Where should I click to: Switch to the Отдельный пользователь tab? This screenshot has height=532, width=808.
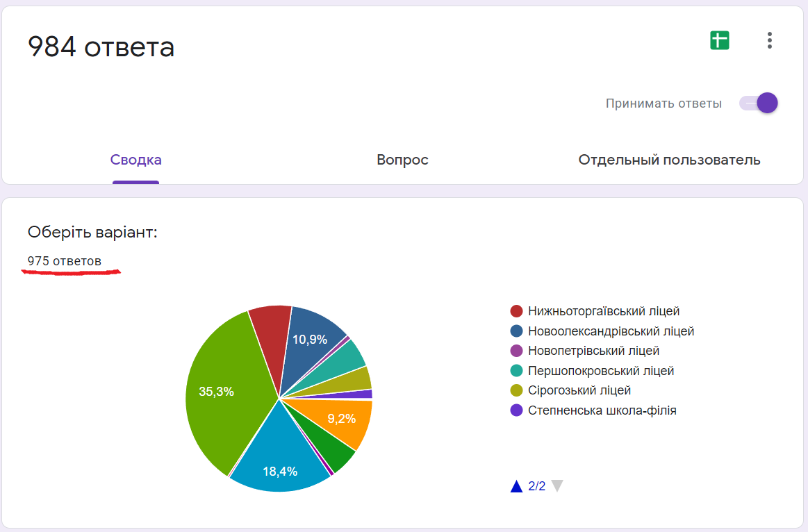tap(669, 160)
